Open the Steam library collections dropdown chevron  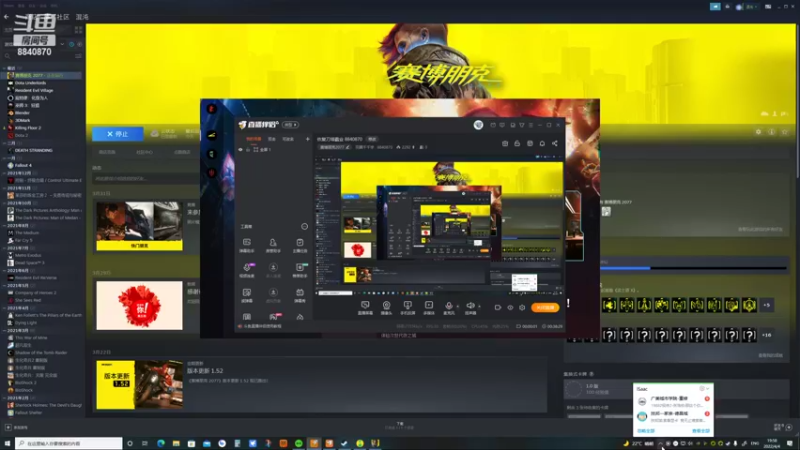pos(62,44)
